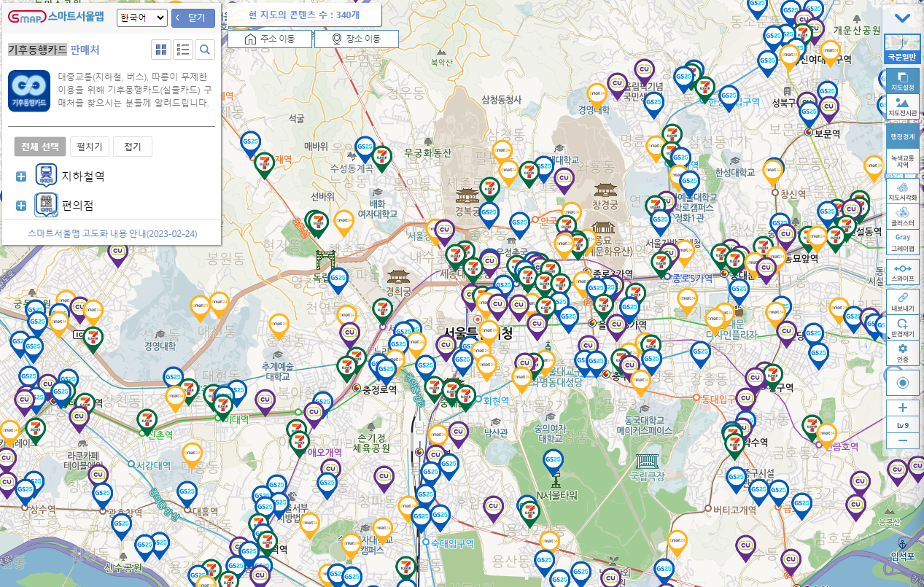Image resolution: width=924 pixels, height=587 pixels.
Task: Click the 판매처 title text
Action: click(85, 50)
